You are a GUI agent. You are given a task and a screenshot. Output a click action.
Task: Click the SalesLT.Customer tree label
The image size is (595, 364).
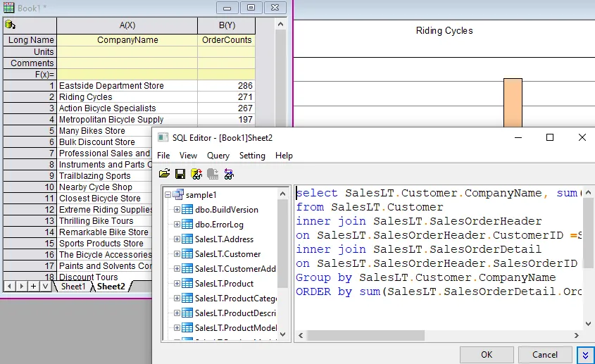pos(227,254)
